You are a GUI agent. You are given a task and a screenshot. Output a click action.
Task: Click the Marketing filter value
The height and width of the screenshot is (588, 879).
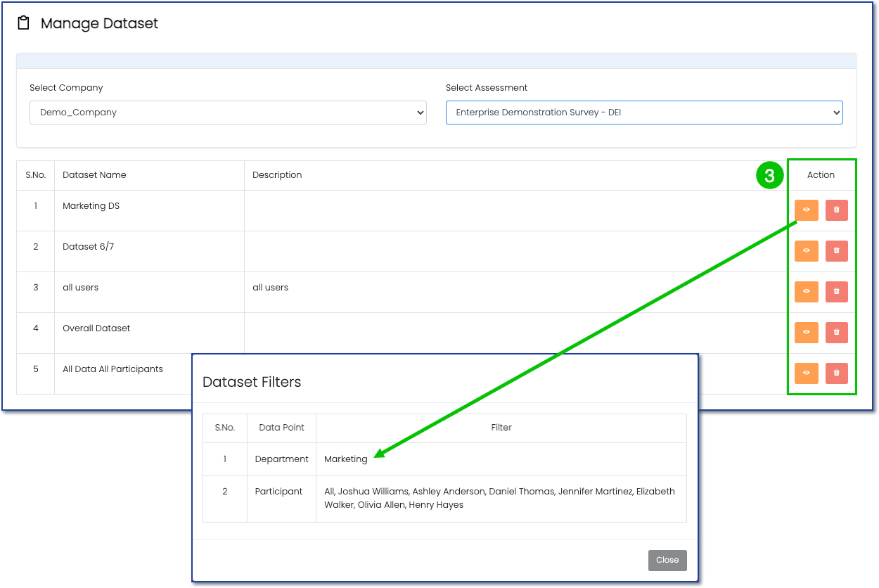click(345, 459)
